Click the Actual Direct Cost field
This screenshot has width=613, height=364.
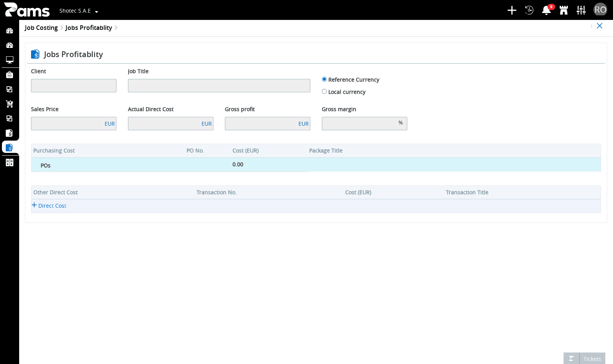point(170,123)
